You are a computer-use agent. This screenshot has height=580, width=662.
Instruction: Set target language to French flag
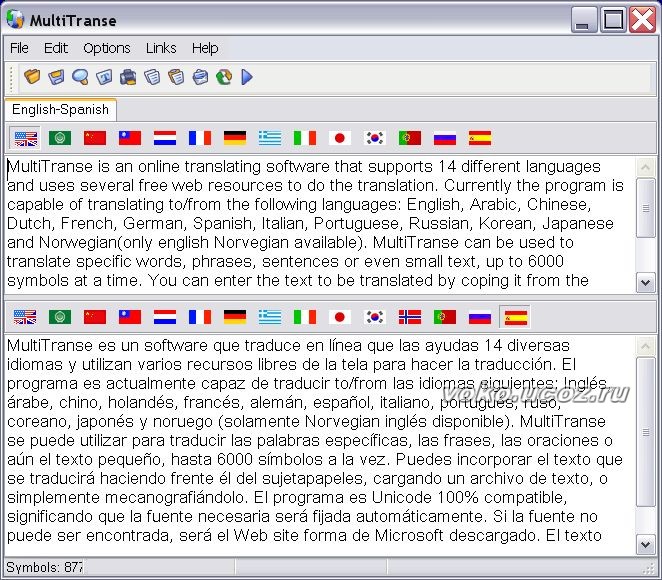tap(200, 317)
